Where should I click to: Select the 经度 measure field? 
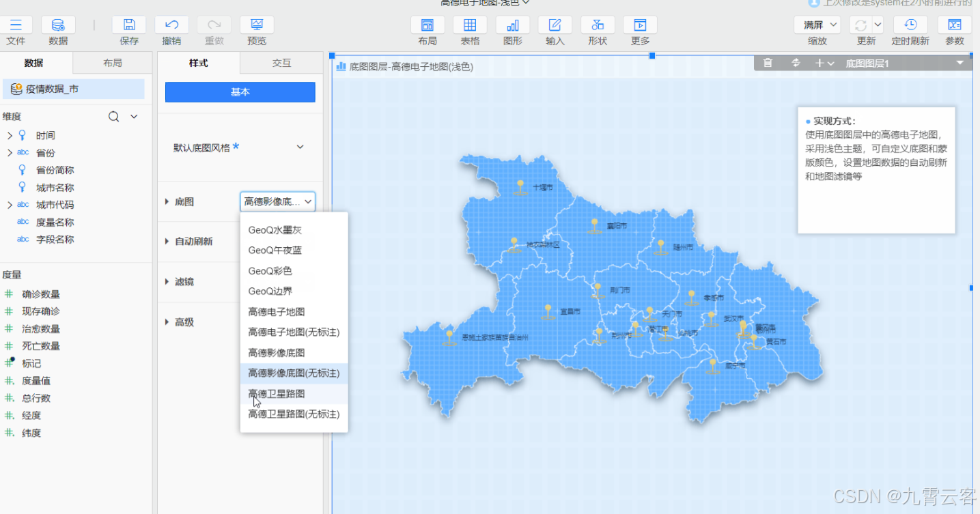31,416
